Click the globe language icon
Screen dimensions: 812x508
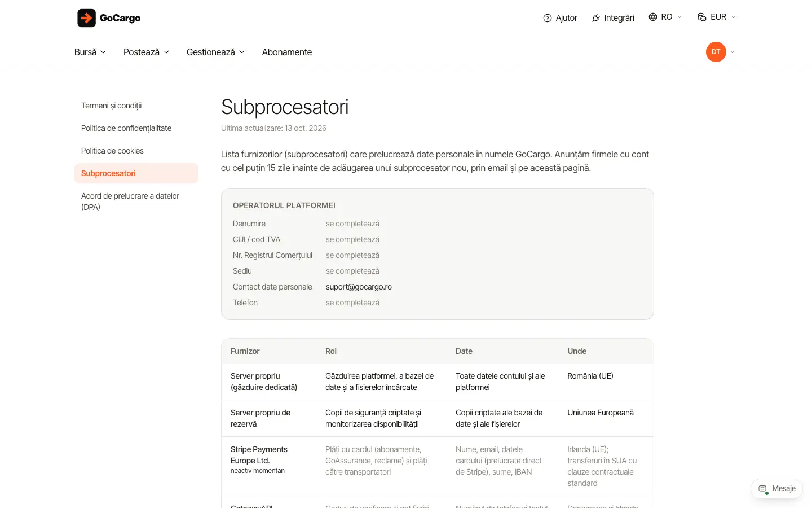(653, 17)
